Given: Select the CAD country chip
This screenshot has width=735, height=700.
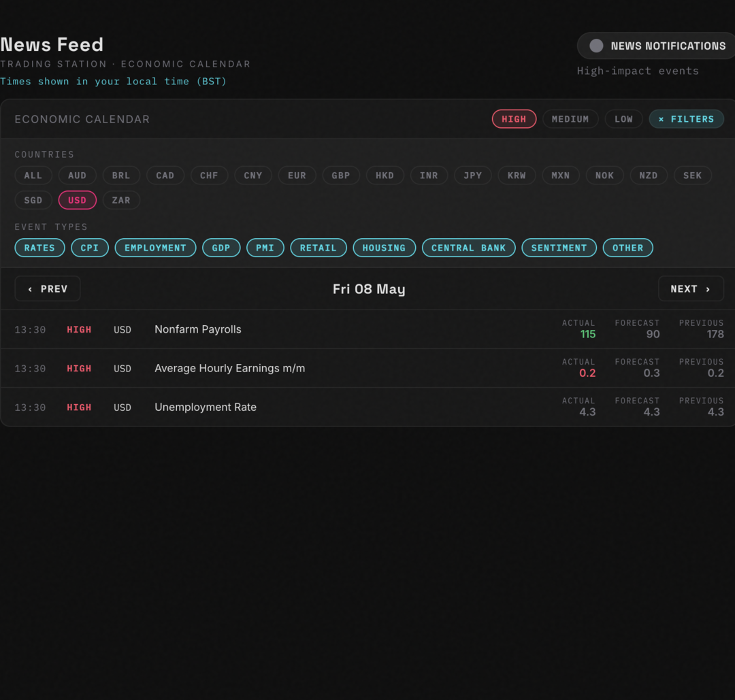Looking at the screenshot, I should click(x=165, y=176).
